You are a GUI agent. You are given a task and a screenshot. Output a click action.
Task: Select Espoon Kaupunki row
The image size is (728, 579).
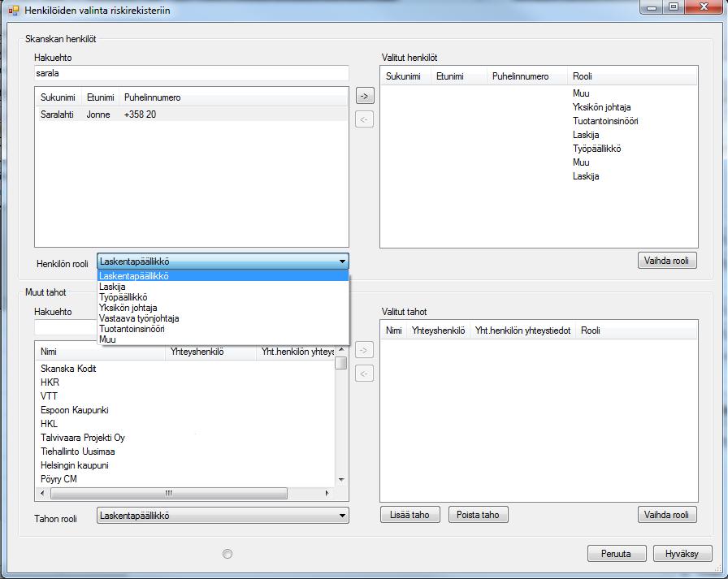pyautogui.click(x=184, y=410)
